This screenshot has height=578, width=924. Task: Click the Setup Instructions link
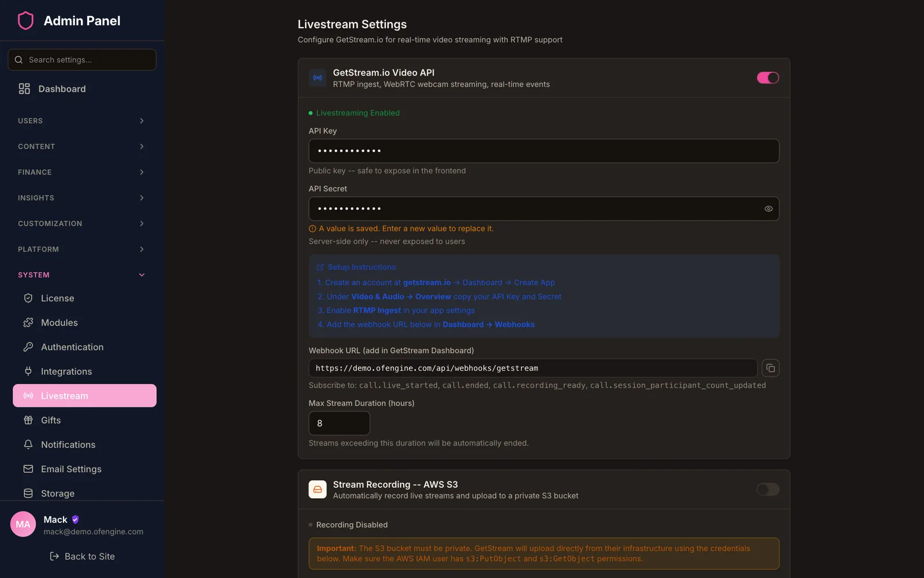(362, 267)
